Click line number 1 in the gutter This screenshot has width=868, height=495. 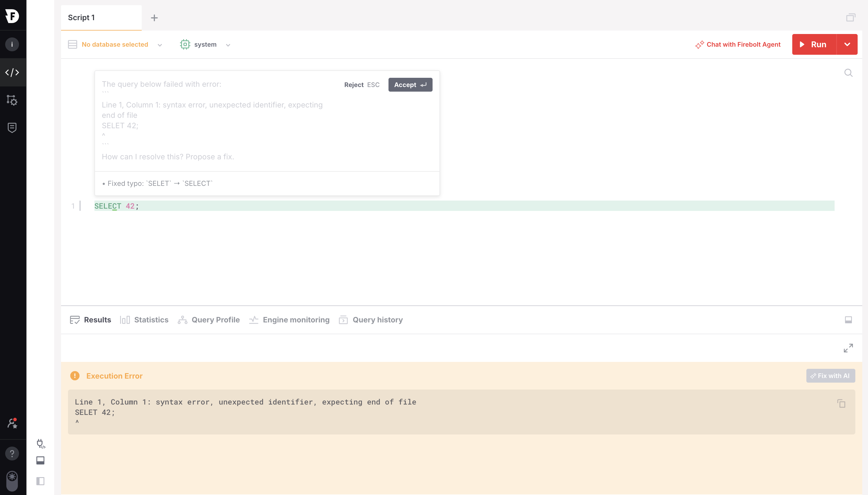[x=73, y=206]
